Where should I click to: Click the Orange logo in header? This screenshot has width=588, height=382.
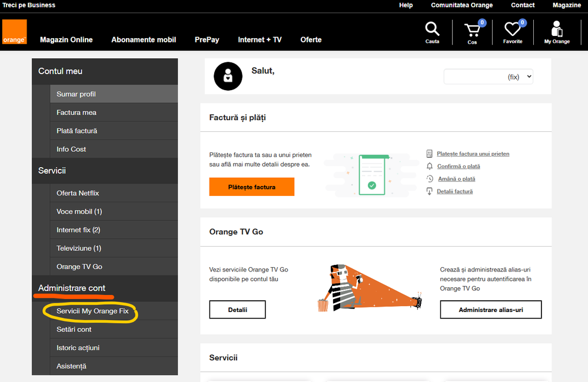[14, 32]
